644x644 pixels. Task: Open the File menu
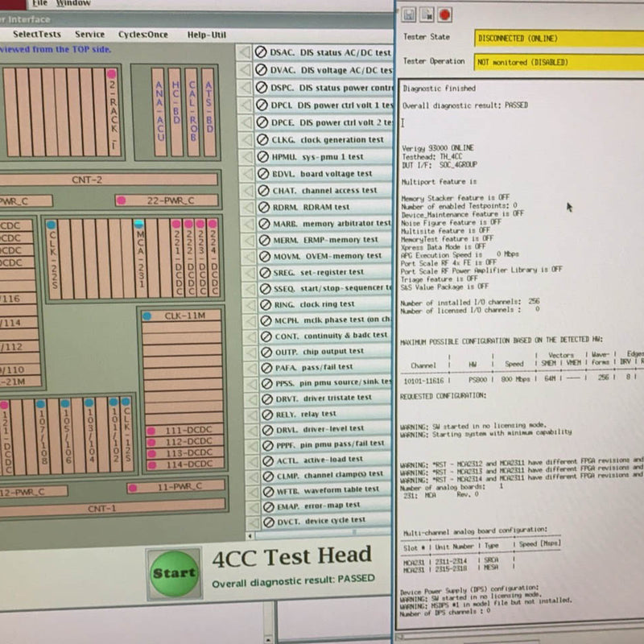tap(39, 3)
